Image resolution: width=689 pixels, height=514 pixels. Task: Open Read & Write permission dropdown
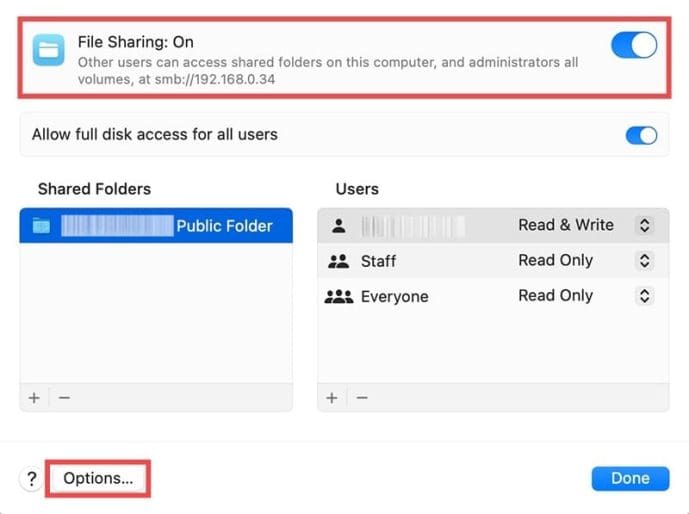tap(645, 226)
